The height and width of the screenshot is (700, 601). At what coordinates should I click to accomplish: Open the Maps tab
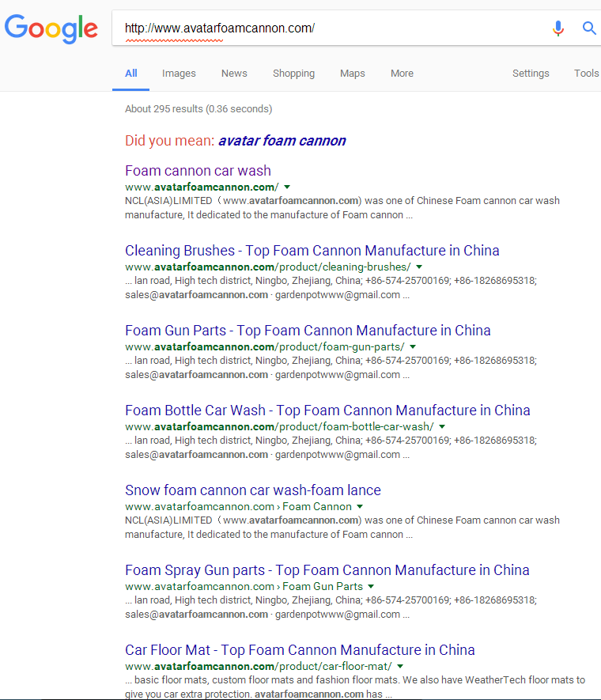pyautogui.click(x=353, y=74)
